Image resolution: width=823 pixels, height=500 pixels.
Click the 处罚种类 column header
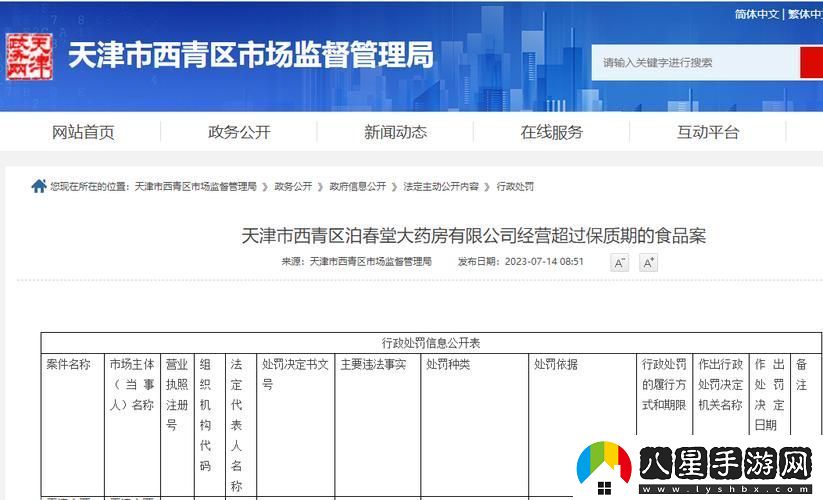[448, 364]
